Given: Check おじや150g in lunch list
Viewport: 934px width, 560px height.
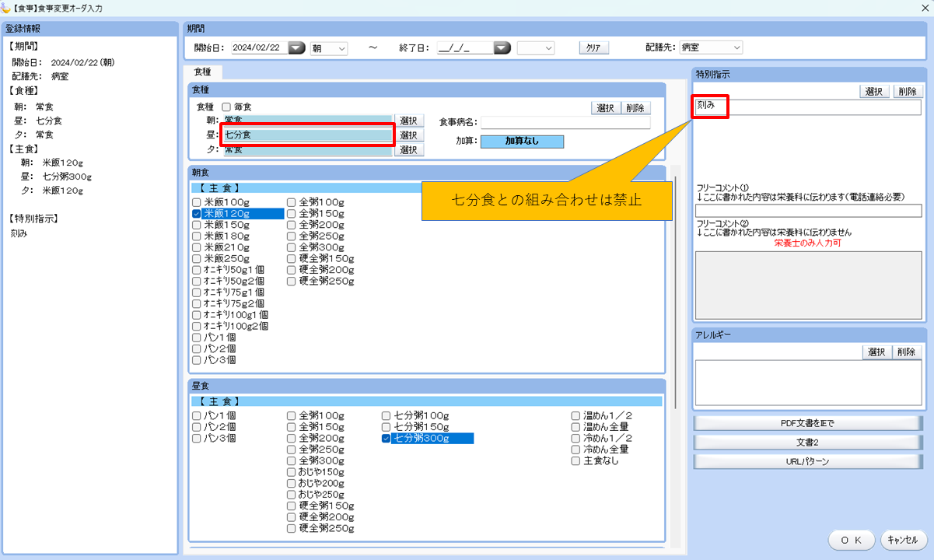Looking at the screenshot, I should click(291, 472).
